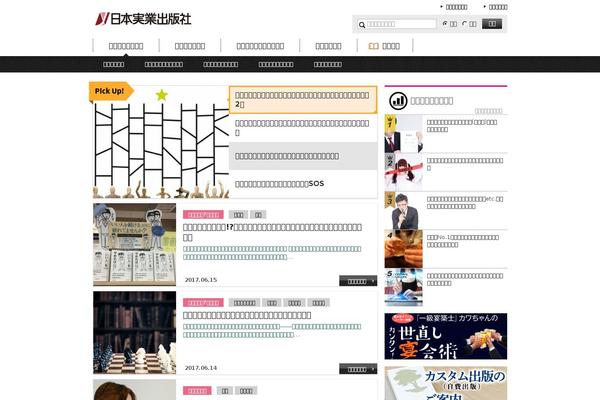Open the first item in black sub-navigation bar
The height and width of the screenshot is (400, 600).
[x=113, y=64]
